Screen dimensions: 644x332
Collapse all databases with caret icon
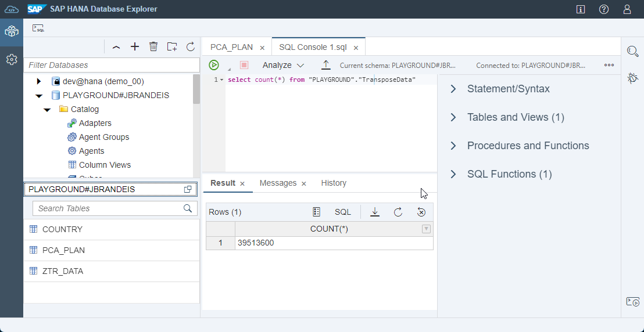coord(116,47)
